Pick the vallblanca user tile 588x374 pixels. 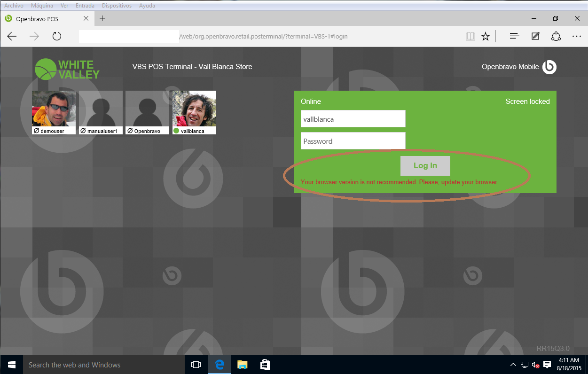[x=194, y=112]
